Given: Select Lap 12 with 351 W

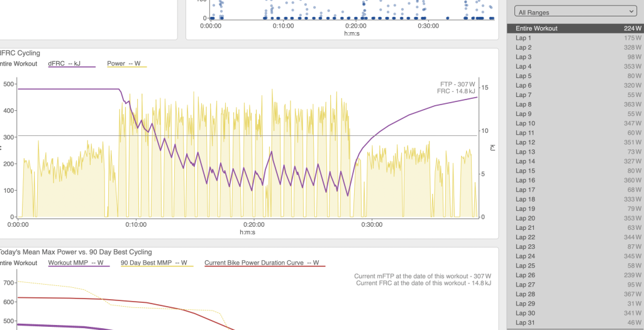Looking at the screenshot, I should 575,142.
